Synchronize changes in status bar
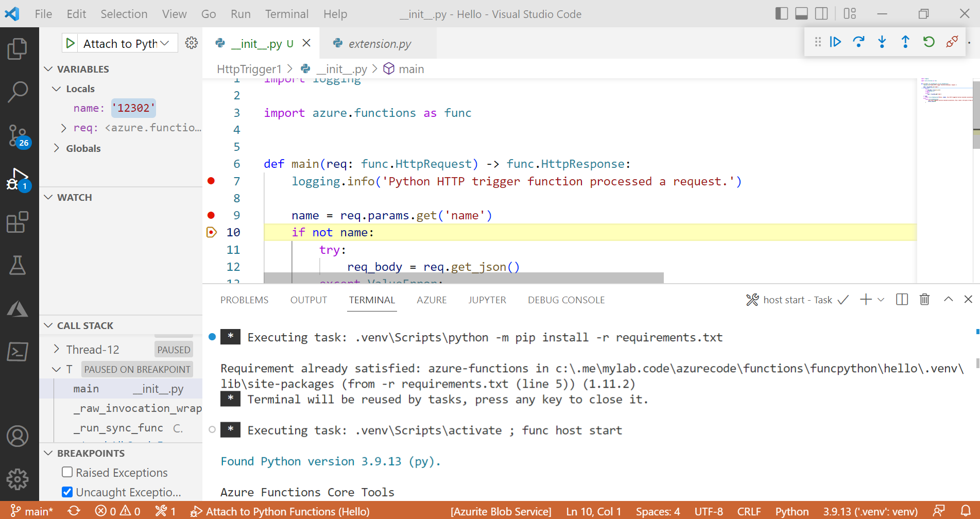 (x=74, y=511)
